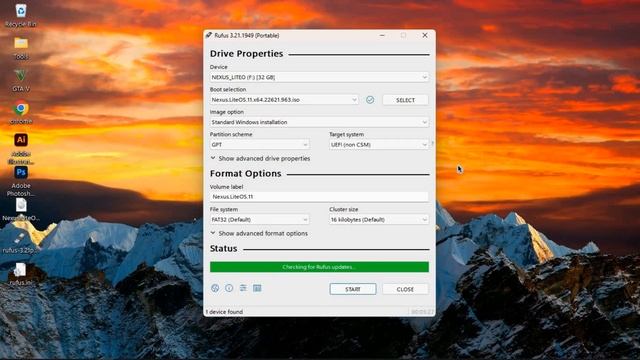Expand Show advanced format options
640x360 pixels.
[x=259, y=233]
